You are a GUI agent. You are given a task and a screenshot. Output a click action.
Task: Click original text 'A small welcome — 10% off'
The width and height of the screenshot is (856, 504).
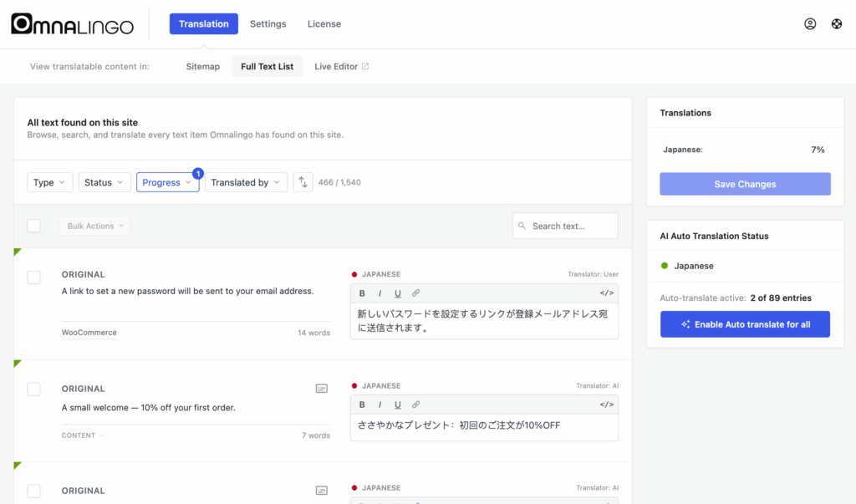click(149, 407)
